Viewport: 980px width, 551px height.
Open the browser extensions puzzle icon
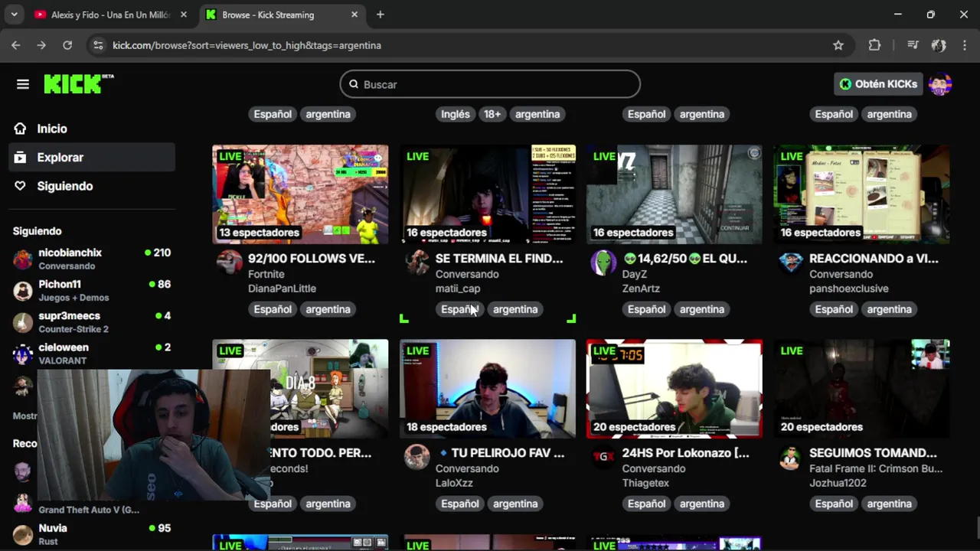[874, 45]
